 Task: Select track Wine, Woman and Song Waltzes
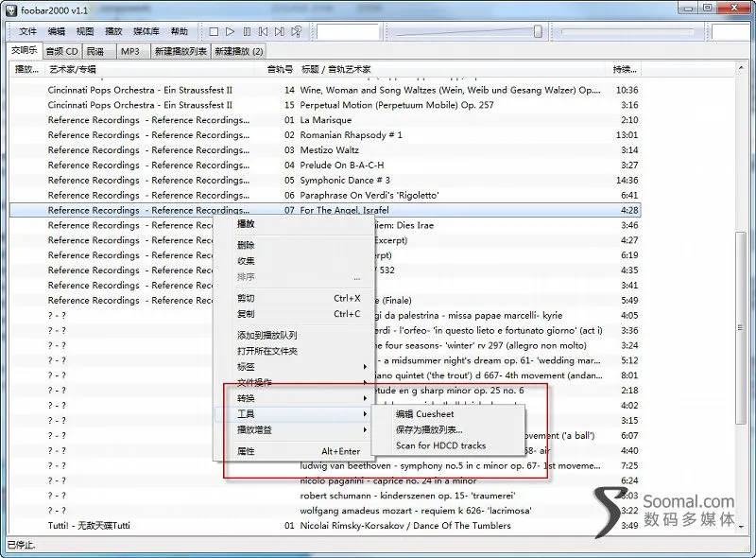click(325, 90)
